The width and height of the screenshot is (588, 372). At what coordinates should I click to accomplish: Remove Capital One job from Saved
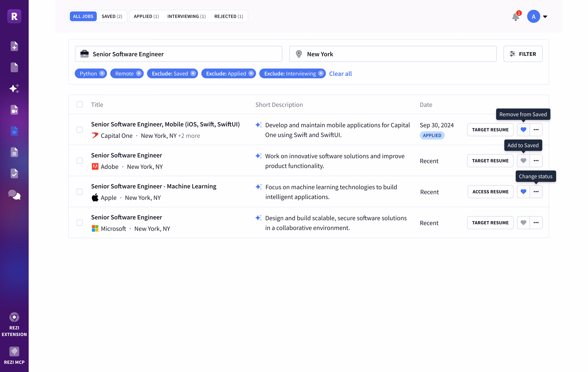click(523, 130)
